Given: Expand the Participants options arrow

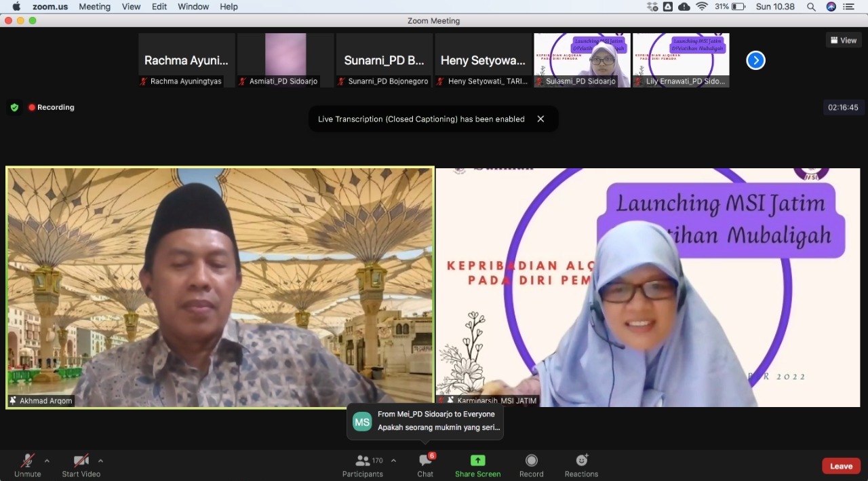Looking at the screenshot, I should point(393,461).
